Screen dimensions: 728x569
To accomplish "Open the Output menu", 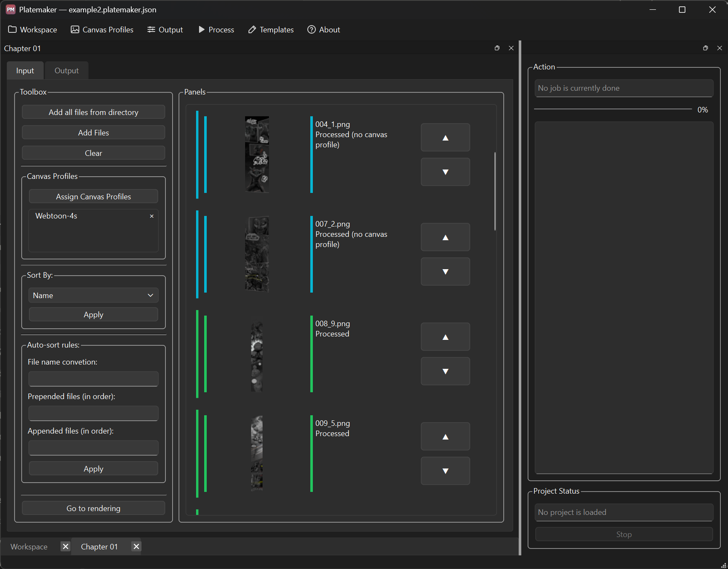I will click(165, 30).
